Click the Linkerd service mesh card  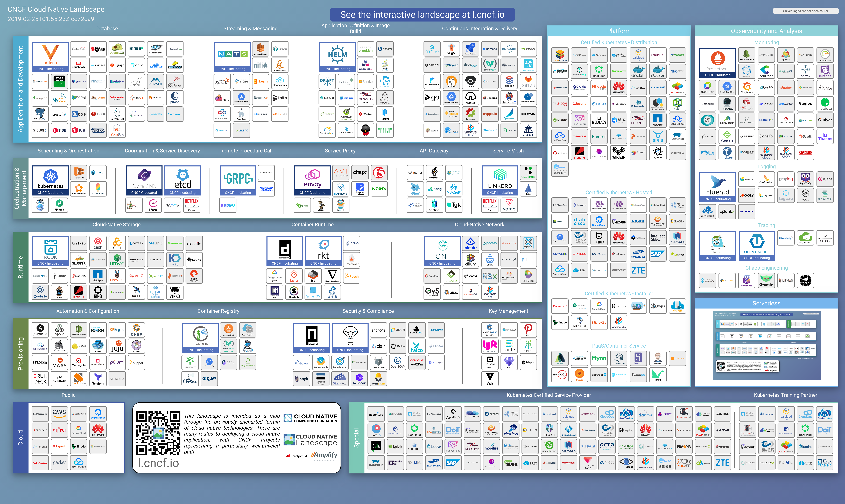[500, 180]
